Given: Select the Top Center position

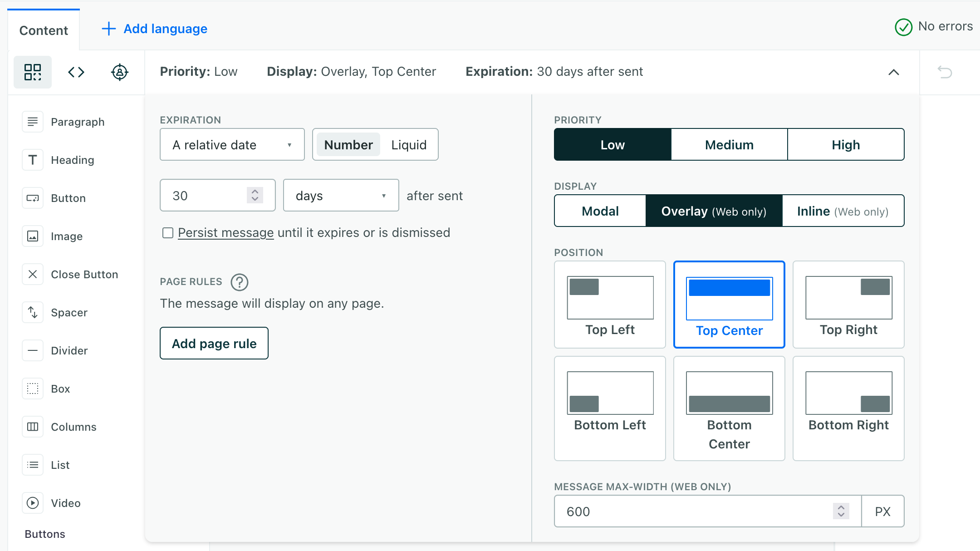Looking at the screenshot, I should click(x=729, y=305).
